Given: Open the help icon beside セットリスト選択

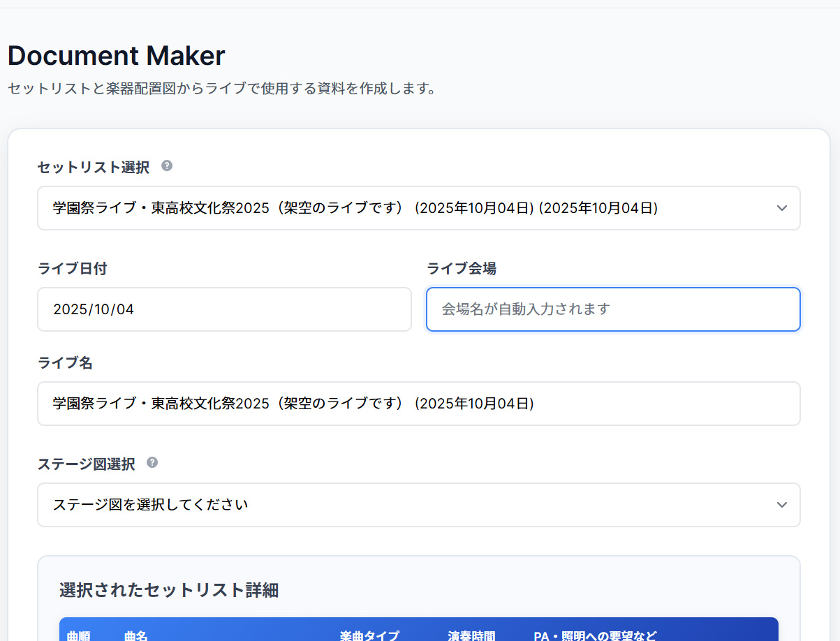Looking at the screenshot, I should tap(167, 166).
